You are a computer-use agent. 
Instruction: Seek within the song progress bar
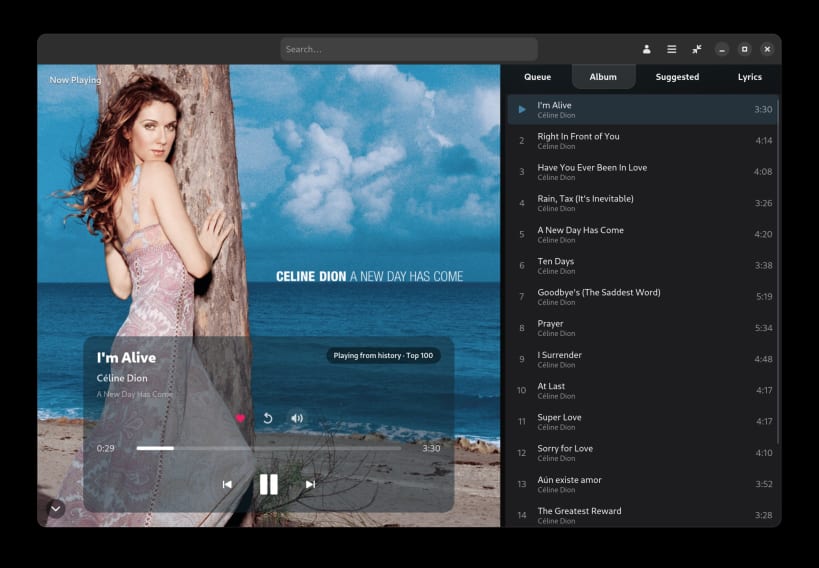(268, 448)
